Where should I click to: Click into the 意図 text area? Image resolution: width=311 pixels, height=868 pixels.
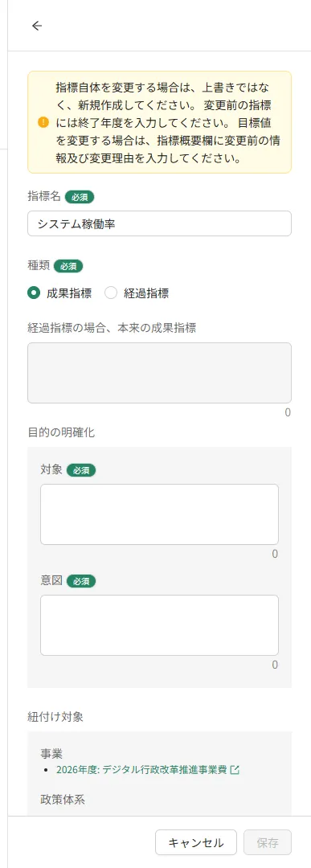pyautogui.click(x=159, y=625)
